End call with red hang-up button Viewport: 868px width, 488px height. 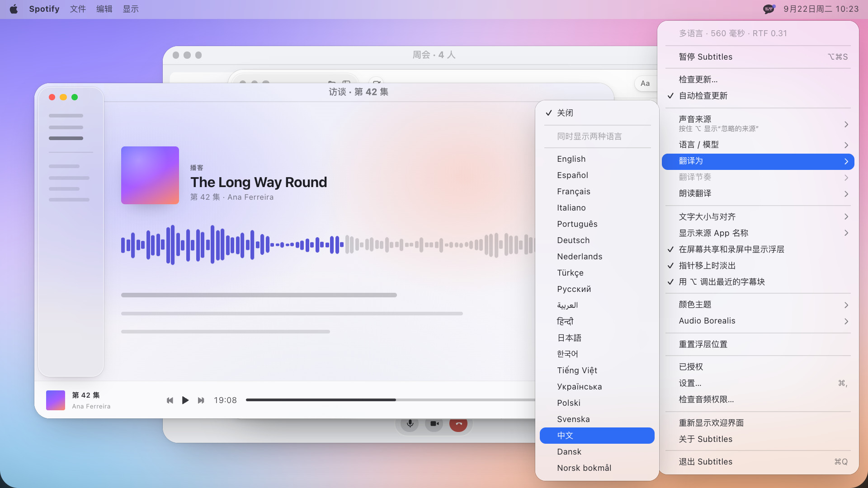click(458, 424)
